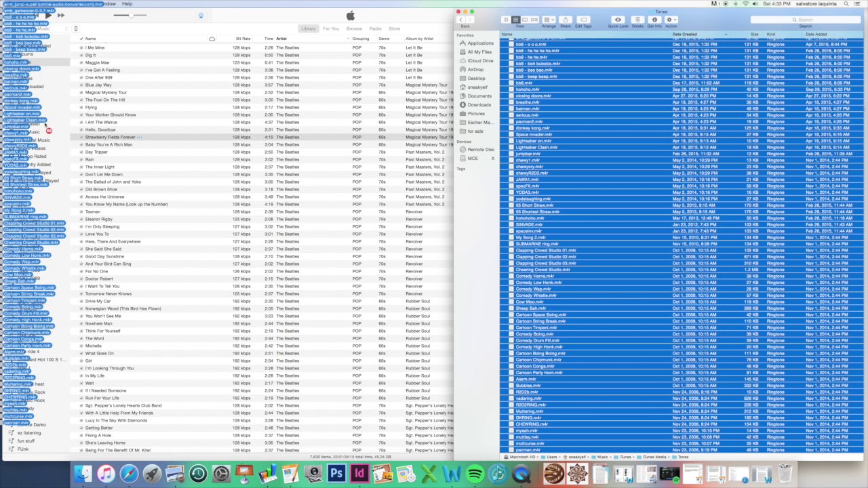868x488 pixels.
Task: Click iTunes play button
Action: [48, 15]
